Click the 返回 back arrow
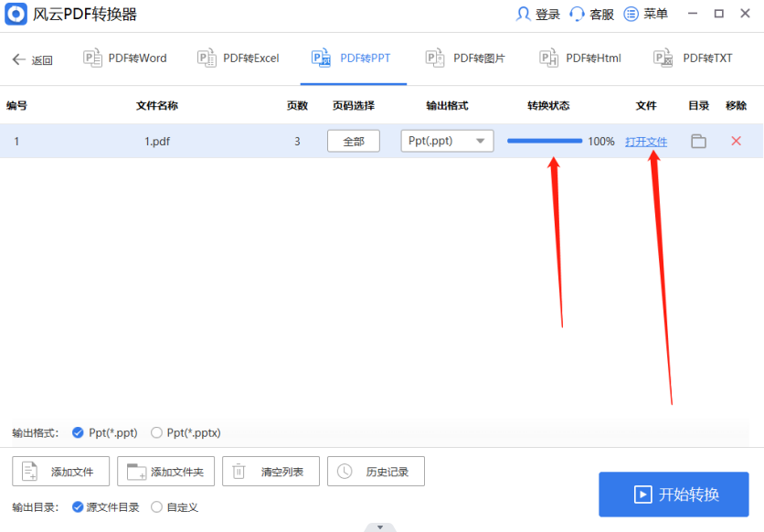This screenshot has height=532, width=764. [18, 59]
